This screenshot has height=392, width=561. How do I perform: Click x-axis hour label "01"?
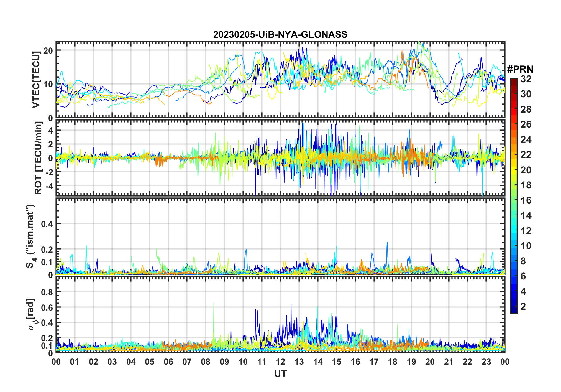click(x=75, y=362)
